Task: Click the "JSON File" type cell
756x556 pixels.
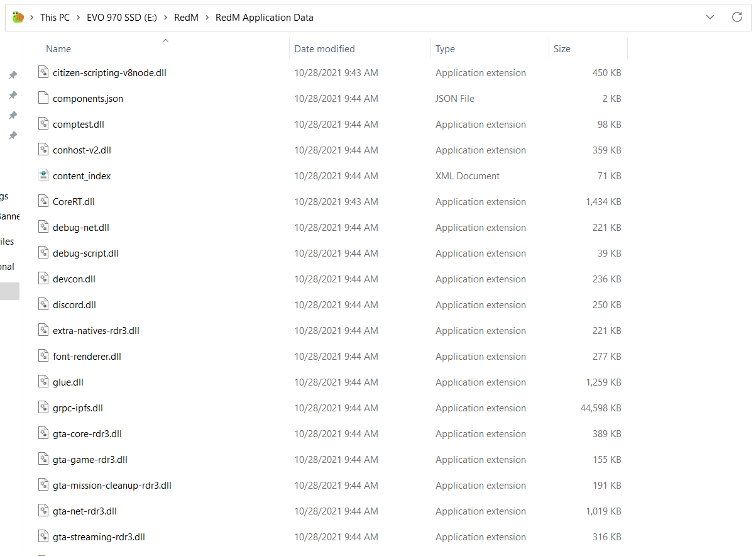Action: click(455, 98)
